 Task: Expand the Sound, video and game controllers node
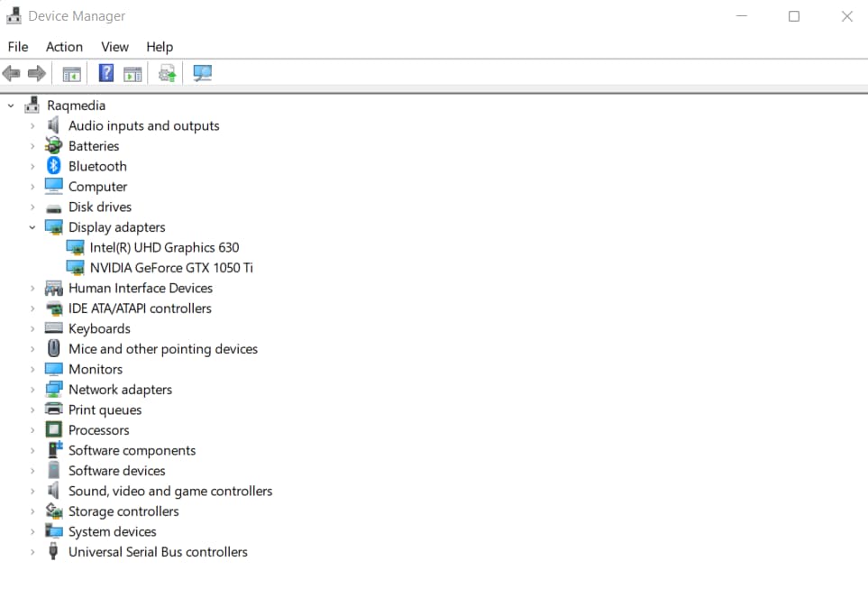pos(32,492)
